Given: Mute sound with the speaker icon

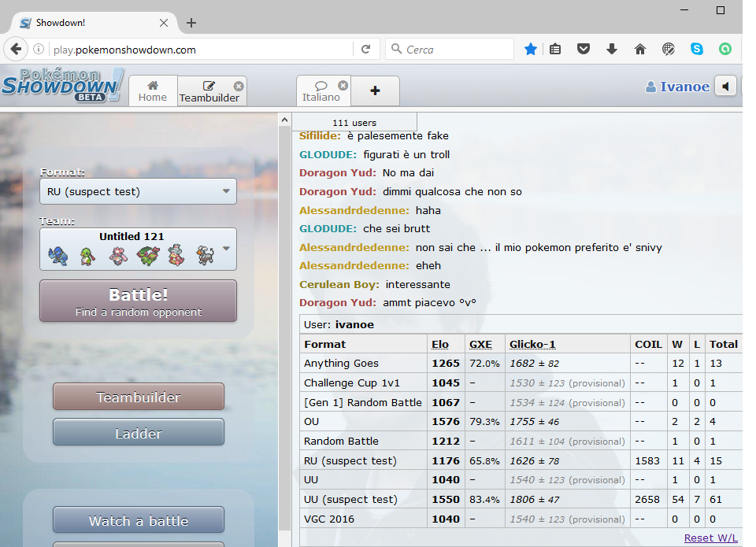Looking at the screenshot, I should (725, 87).
